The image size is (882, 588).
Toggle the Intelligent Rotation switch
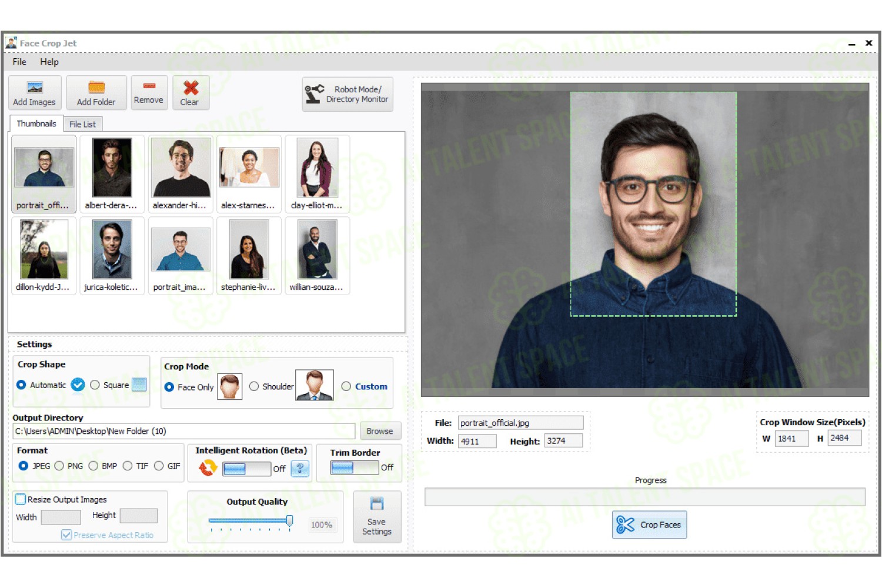246,469
